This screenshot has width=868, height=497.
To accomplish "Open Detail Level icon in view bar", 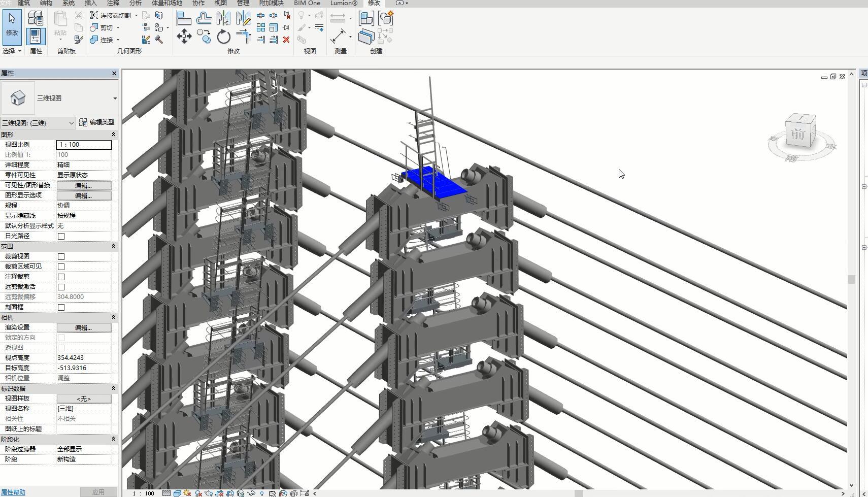I will (x=166, y=493).
